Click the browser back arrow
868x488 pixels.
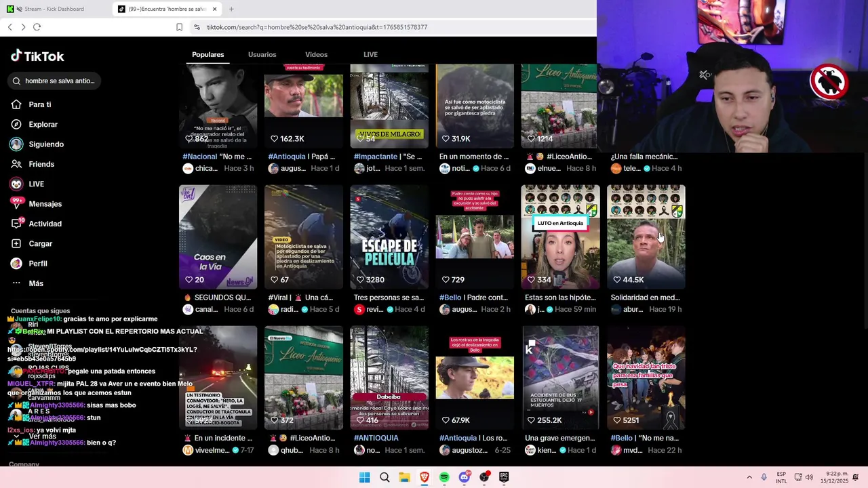pos(10,27)
